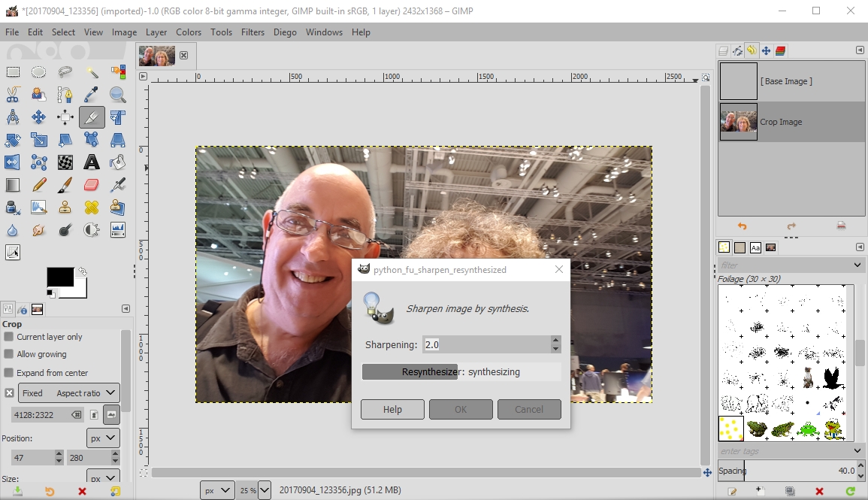
Task: Click Cancel in python_fu_sharpen_resynthesized dialog
Action: point(528,409)
